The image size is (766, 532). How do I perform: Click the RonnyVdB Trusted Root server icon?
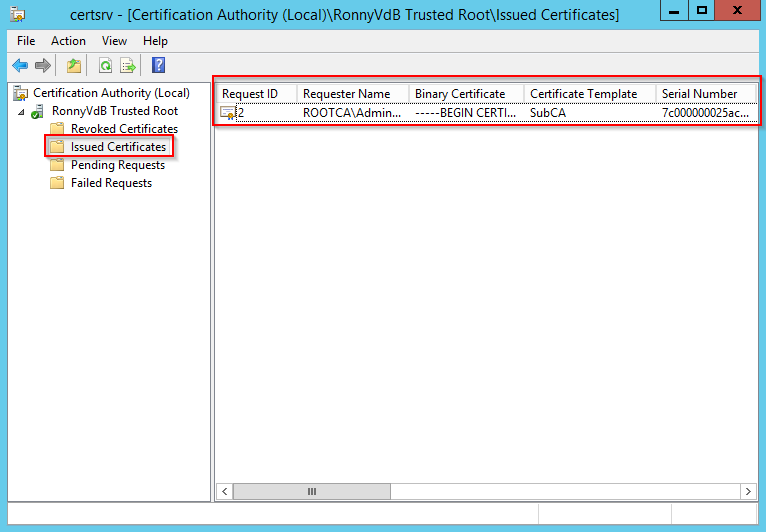39,111
